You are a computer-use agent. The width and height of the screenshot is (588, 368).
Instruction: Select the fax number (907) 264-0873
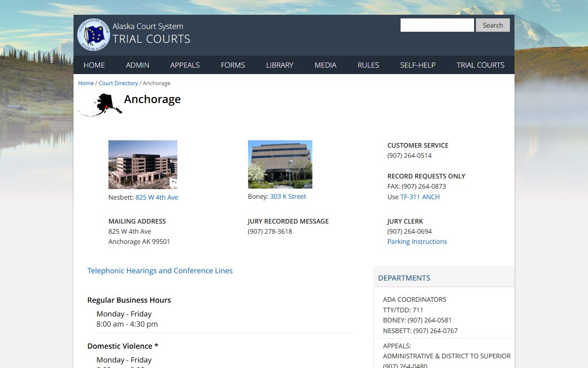[x=424, y=186]
